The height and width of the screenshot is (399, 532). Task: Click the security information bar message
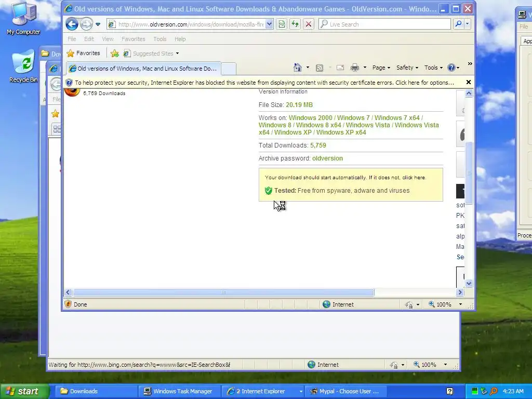click(x=264, y=83)
